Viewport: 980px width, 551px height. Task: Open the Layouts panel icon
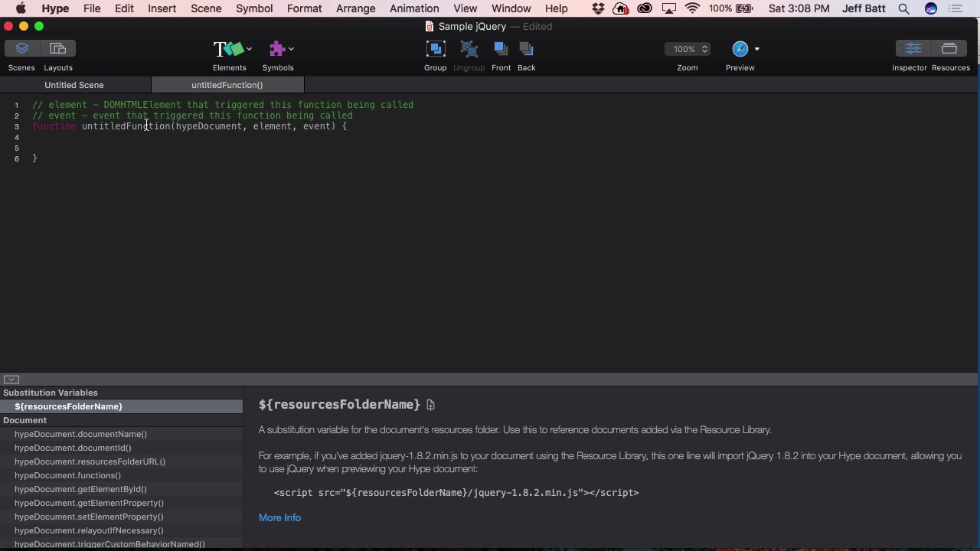(x=57, y=49)
